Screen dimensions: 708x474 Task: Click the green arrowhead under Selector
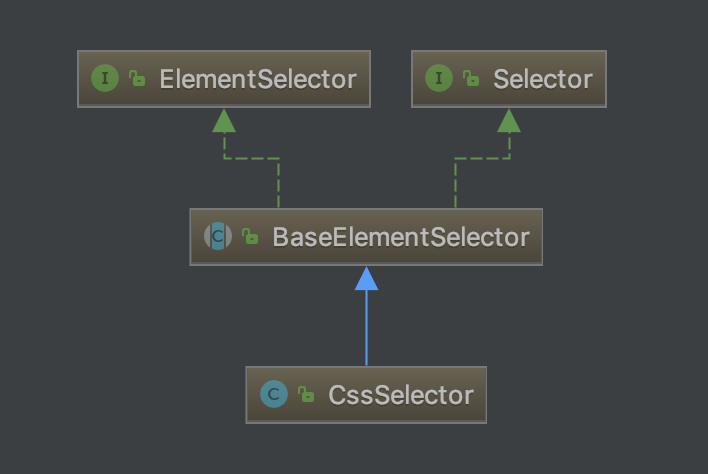pos(509,121)
